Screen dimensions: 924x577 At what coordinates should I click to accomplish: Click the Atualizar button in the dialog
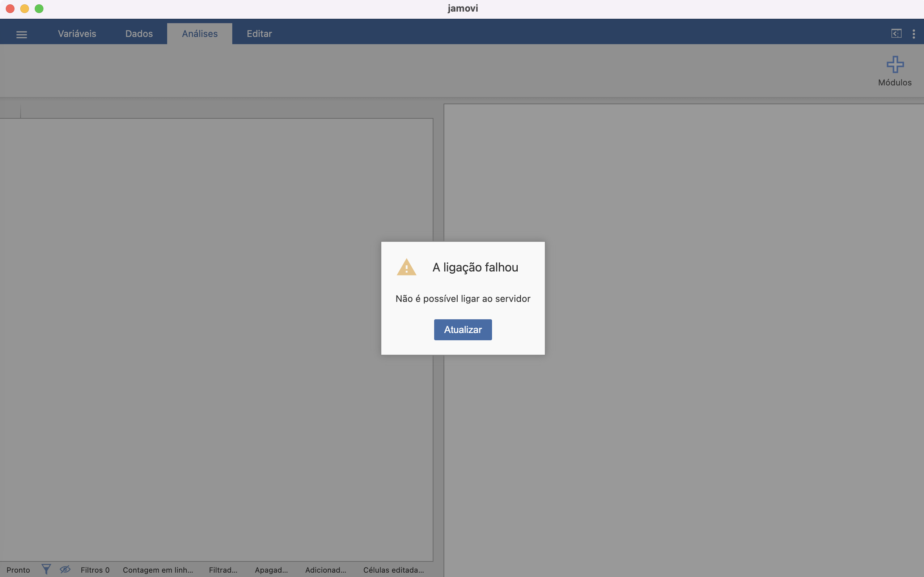[x=463, y=329]
